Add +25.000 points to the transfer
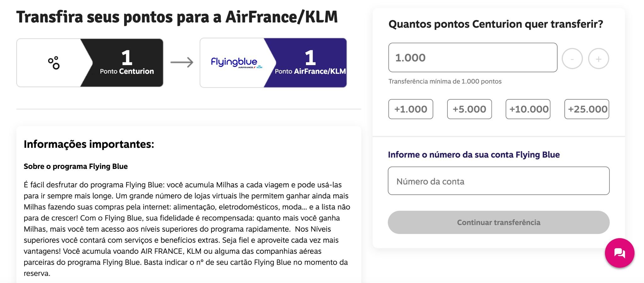 click(x=587, y=109)
